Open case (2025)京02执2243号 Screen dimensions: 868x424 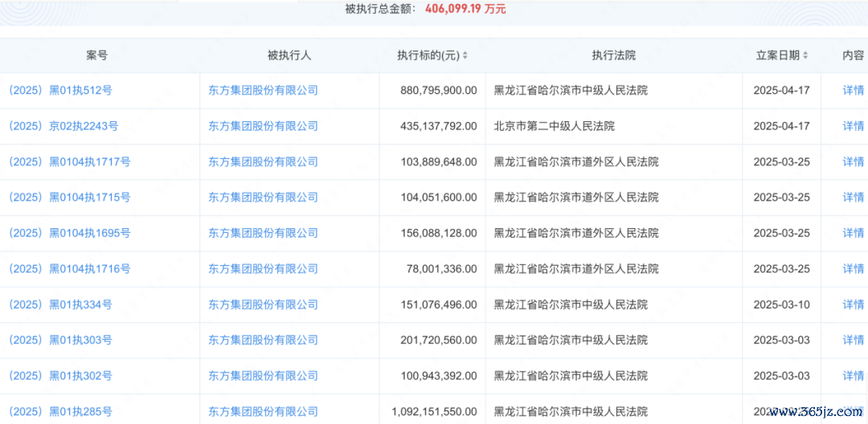click(63, 126)
